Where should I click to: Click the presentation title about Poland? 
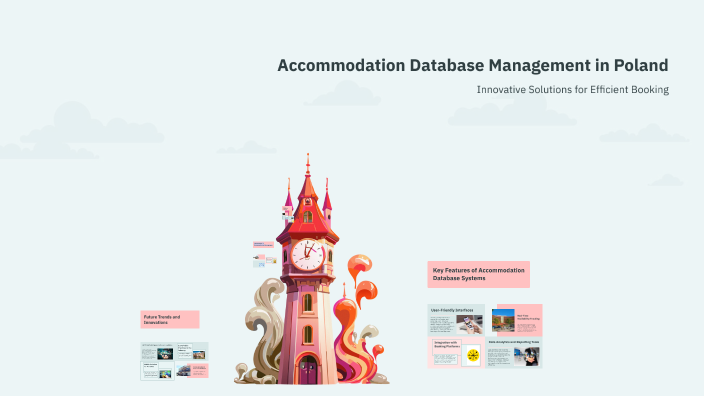(x=473, y=66)
